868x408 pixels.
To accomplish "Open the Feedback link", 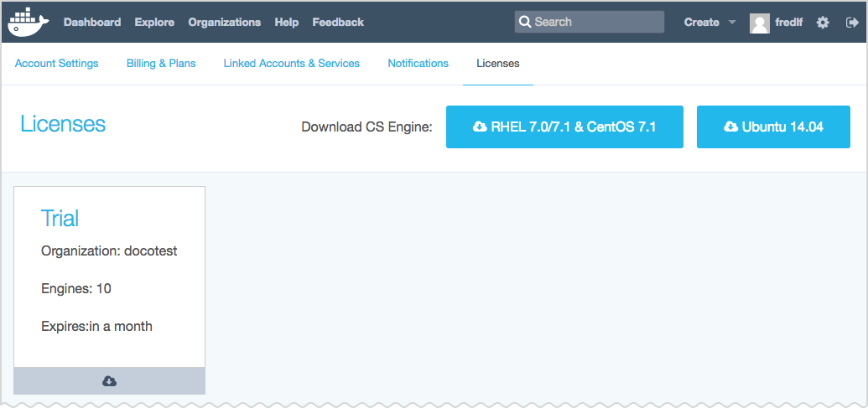I will coord(338,23).
